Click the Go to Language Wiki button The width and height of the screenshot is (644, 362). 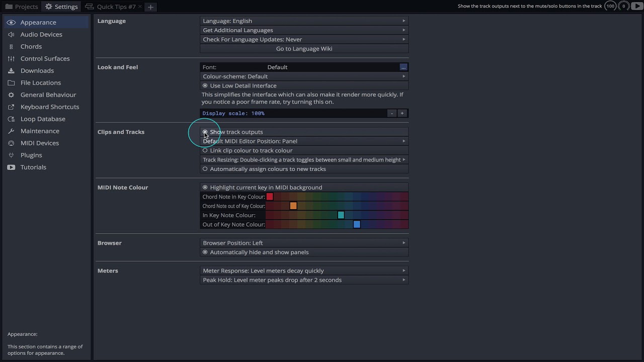(x=304, y=49)
